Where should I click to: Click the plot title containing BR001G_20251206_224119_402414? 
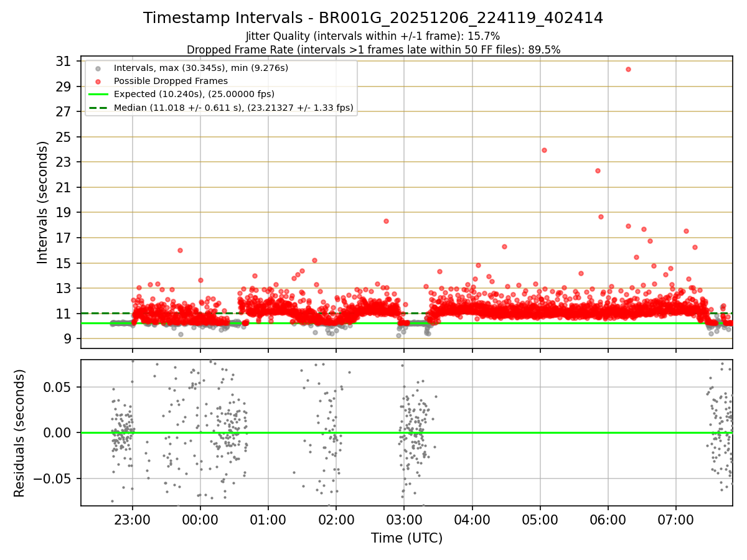373,18
